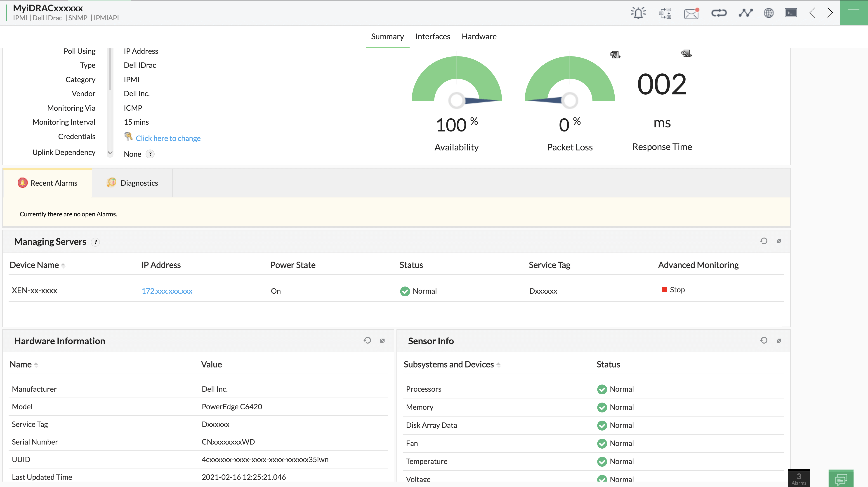Click the graph chart icon in header
The height and width of the screenshot is (487, 868).
(x=745, y=13)
